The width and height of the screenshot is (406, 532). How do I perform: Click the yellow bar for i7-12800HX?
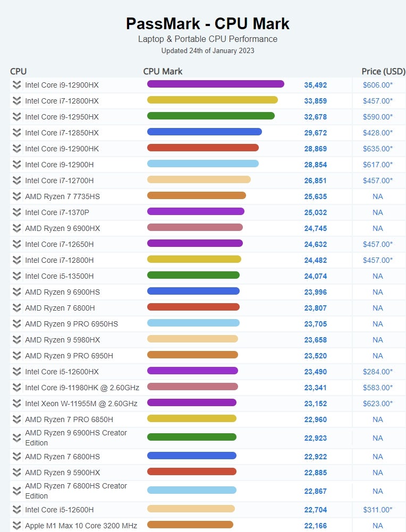coord(213,100)
